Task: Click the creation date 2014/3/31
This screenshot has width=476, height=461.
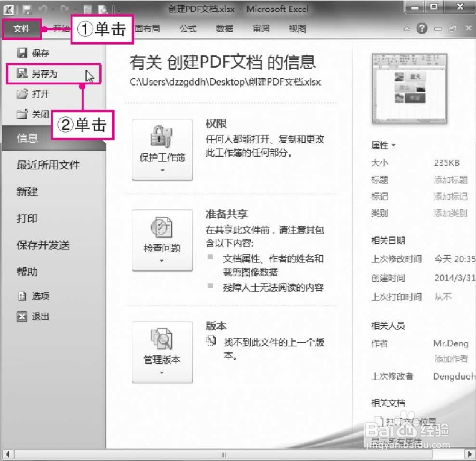Action: click(x=455, y=278)
